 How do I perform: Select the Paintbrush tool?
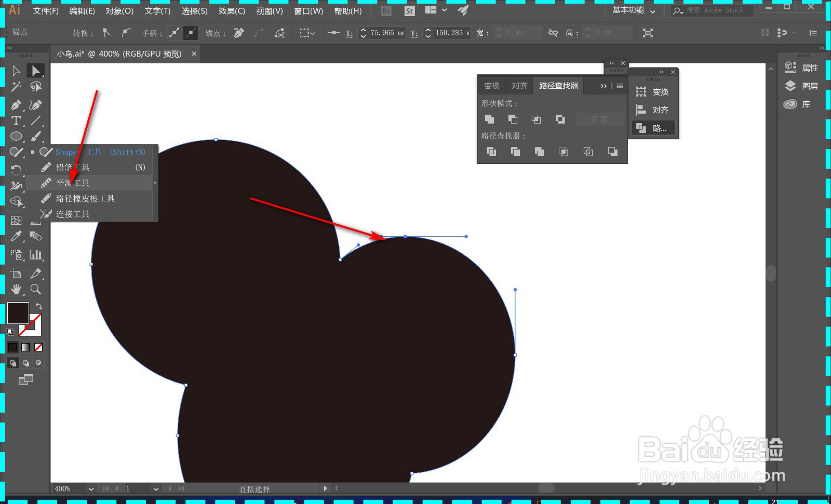point(35,136)
